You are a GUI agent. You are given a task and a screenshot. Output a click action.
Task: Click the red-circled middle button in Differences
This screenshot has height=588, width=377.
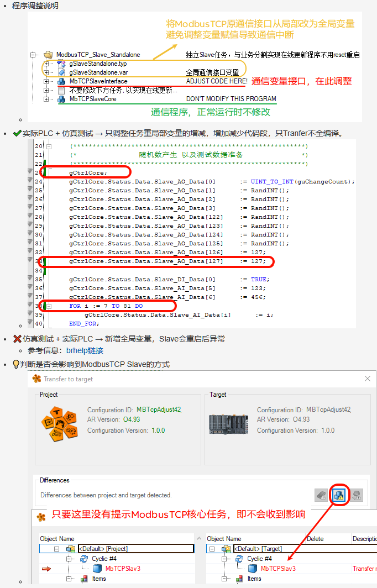[339, 495]
